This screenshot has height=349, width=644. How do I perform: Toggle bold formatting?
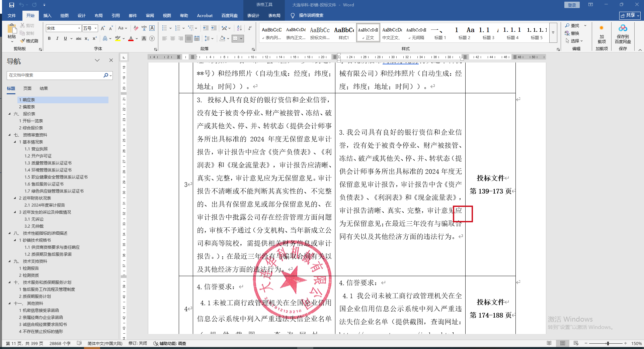coord(49,38)
